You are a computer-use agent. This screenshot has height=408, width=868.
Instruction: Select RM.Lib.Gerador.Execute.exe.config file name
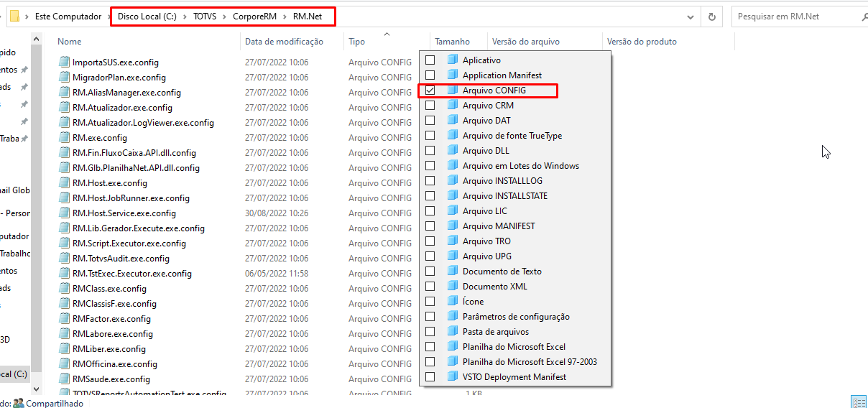tap(139, 228)
